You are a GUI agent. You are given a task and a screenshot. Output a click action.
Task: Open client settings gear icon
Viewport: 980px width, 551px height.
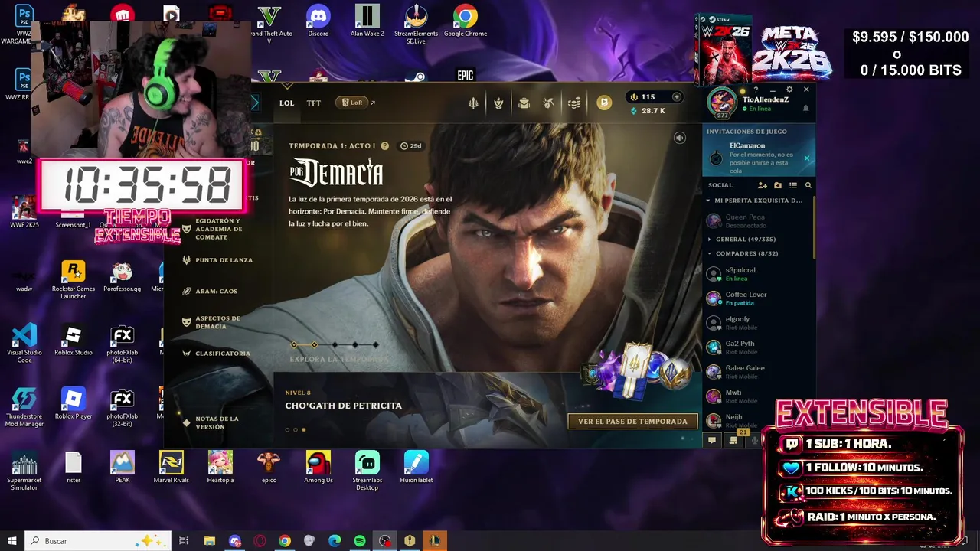(789, 90)
